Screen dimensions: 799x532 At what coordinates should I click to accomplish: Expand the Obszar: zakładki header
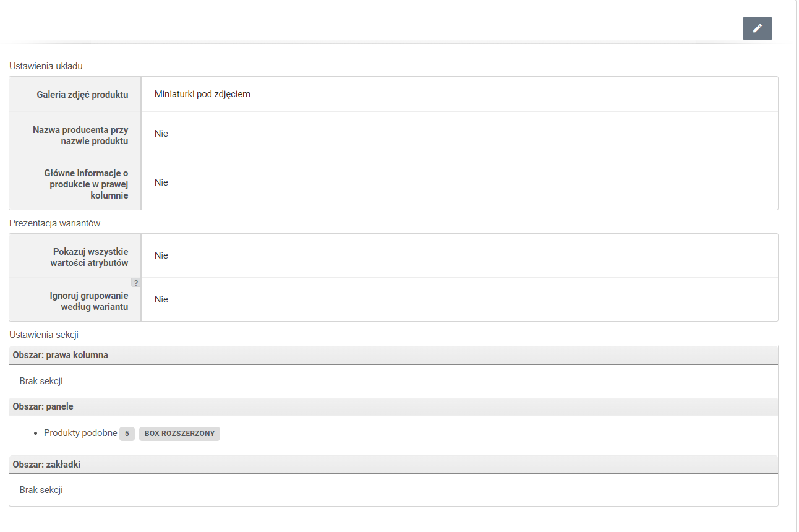(46, 465)
